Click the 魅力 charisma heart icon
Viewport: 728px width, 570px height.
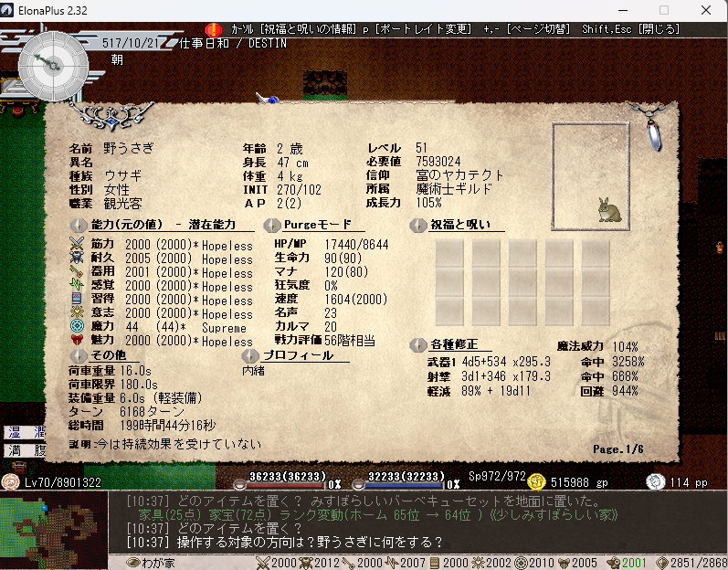click(77, 340)
